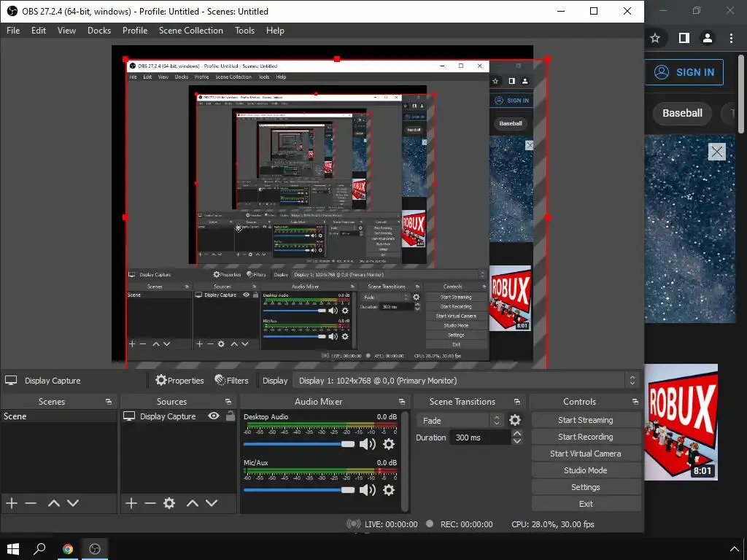Add a new source with the plus icon
Viewport: 747px width, 560px height.
pyautogui.click(x=131, y=503)
